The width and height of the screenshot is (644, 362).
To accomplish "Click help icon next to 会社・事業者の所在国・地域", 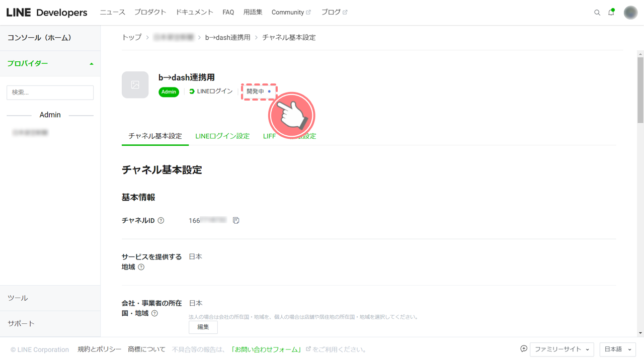I will (x=154, y=313).
